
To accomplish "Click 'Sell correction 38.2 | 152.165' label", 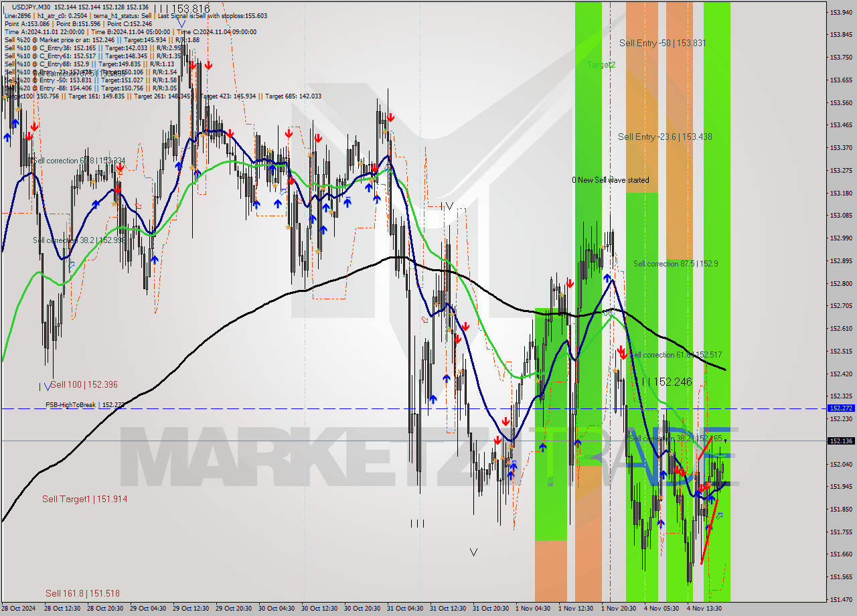I will coord(676,439).
